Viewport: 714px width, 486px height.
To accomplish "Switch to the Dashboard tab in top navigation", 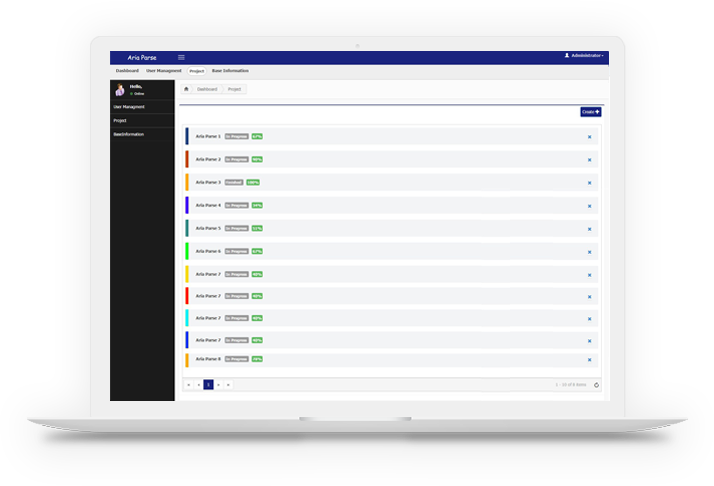I will point(127,71).
